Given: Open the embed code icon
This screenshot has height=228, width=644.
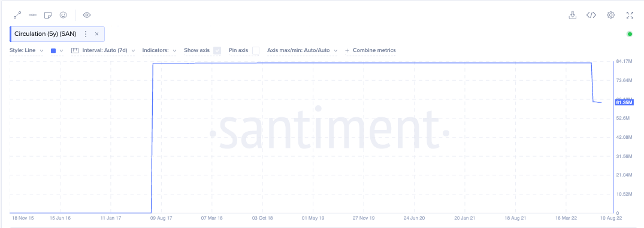Looking at the screenshot, I should tap(591, 15).
